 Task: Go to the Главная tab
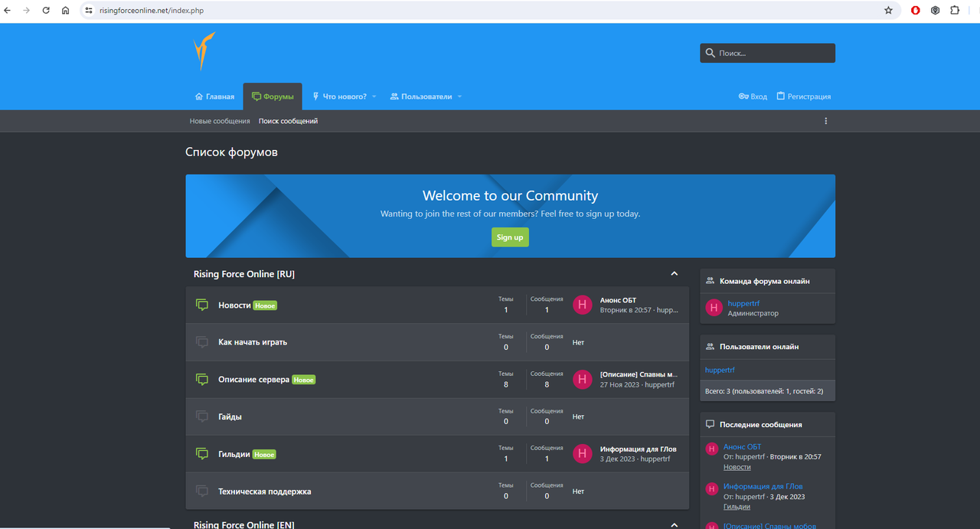[x=214, y=96]
